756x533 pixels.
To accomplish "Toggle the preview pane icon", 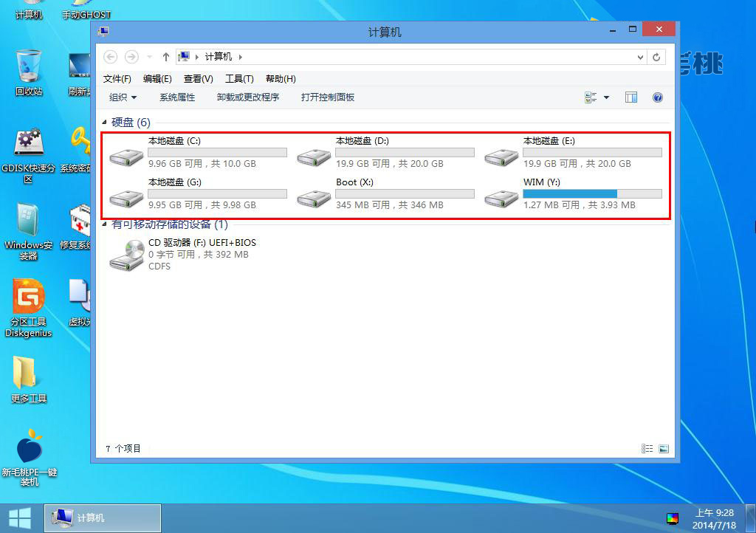I will click(631, 97).
